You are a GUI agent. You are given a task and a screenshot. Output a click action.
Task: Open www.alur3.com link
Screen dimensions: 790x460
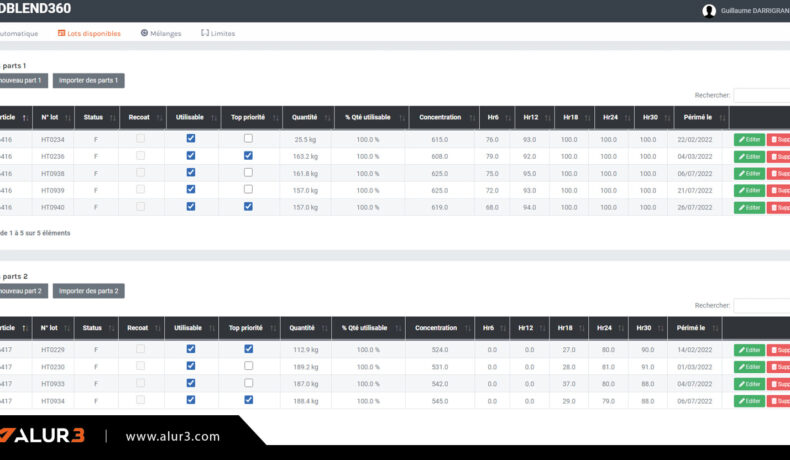point(173,436)
